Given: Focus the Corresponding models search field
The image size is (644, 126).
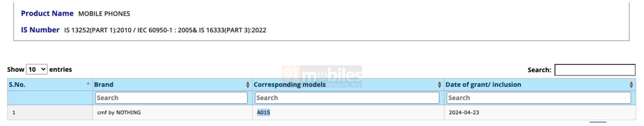Looking at the screenshot, I should (x=347, y=98).
